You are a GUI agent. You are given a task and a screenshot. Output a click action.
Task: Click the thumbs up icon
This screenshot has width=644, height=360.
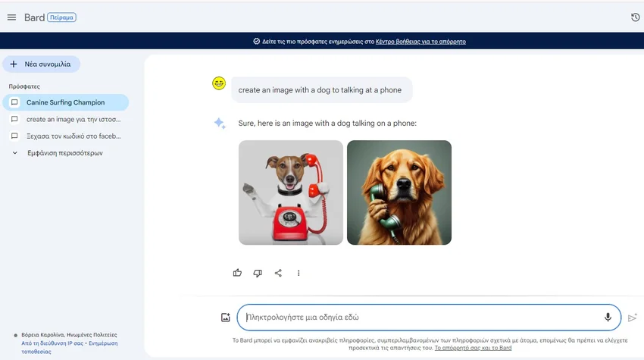coord(237,273)
